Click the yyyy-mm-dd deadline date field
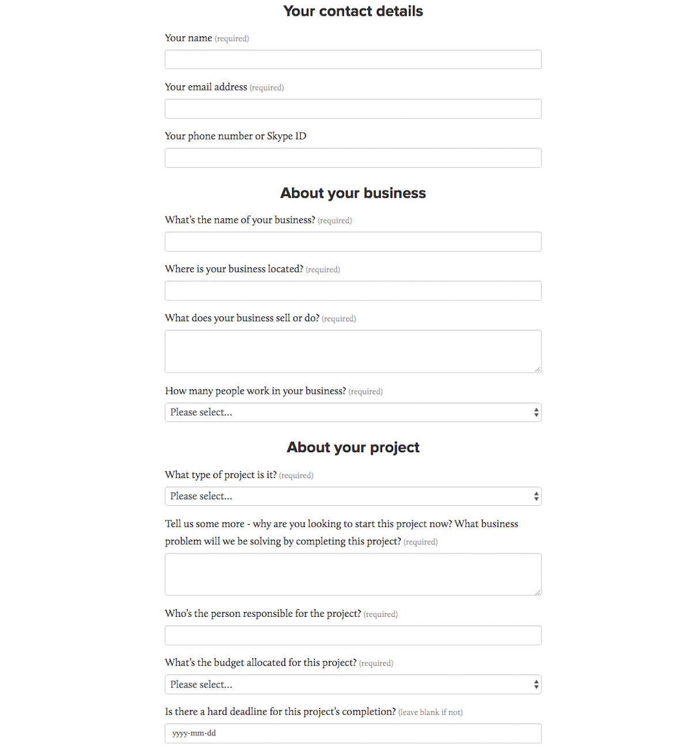The height and width of the screenshot is (755, 700). coord(353,733)
